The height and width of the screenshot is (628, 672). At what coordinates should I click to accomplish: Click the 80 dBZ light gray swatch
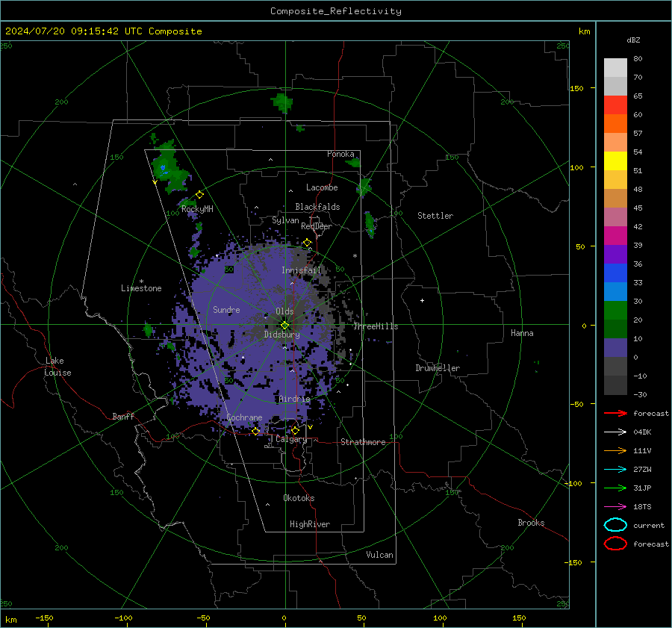click(615, 68)
